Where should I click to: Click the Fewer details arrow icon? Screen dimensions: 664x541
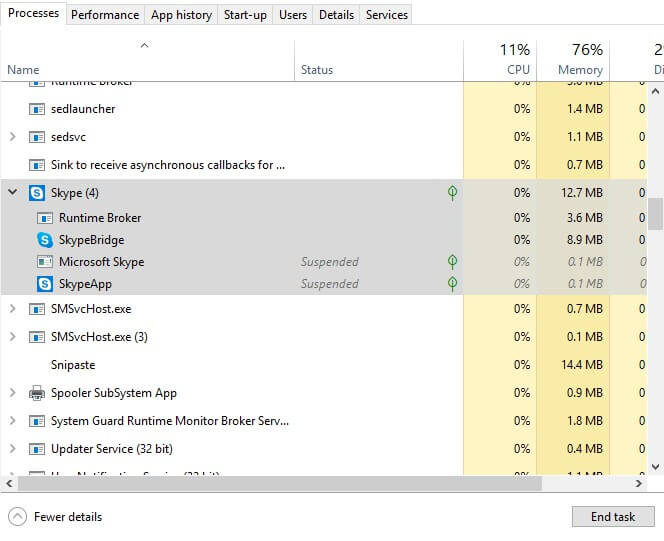click(x=17, y=517)
